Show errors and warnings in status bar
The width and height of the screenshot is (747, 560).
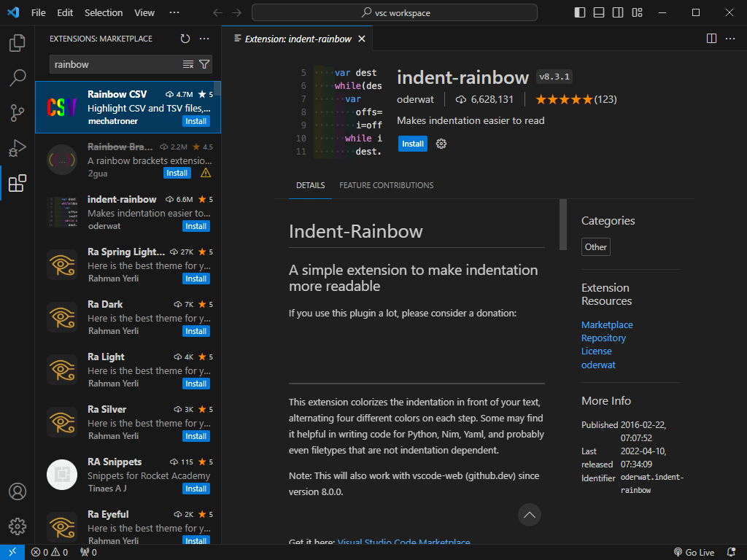click(50, 553)
